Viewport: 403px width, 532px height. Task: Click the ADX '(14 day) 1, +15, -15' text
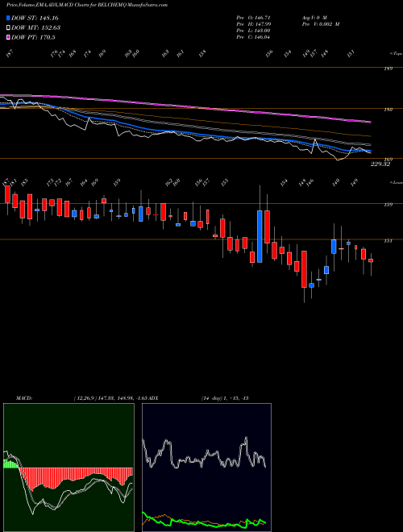coord(225,398)
